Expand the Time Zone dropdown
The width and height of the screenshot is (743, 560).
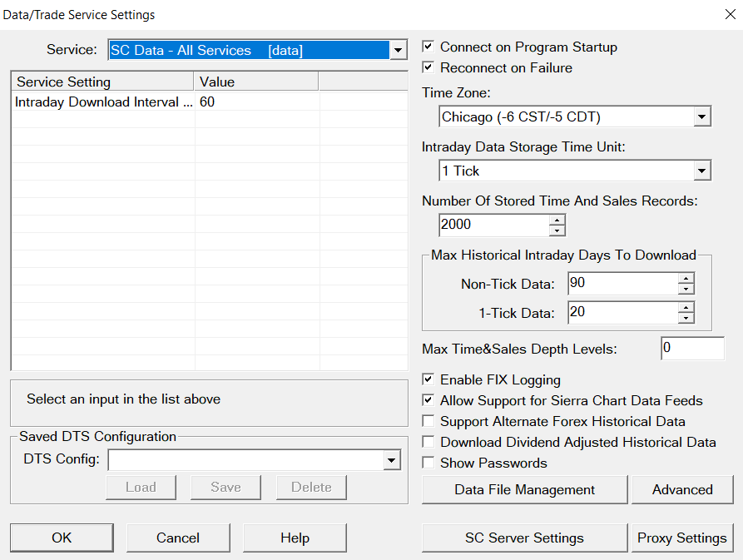(x=701, y=116)
